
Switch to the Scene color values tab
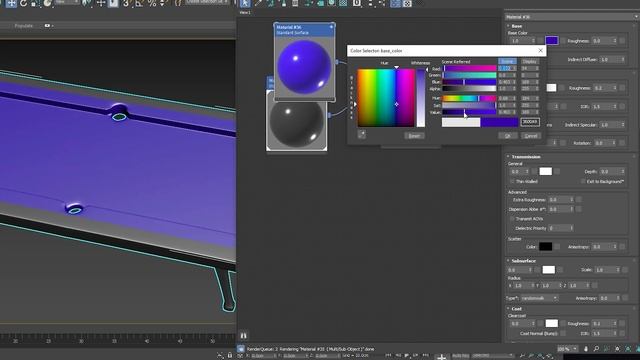click(507, 61)
